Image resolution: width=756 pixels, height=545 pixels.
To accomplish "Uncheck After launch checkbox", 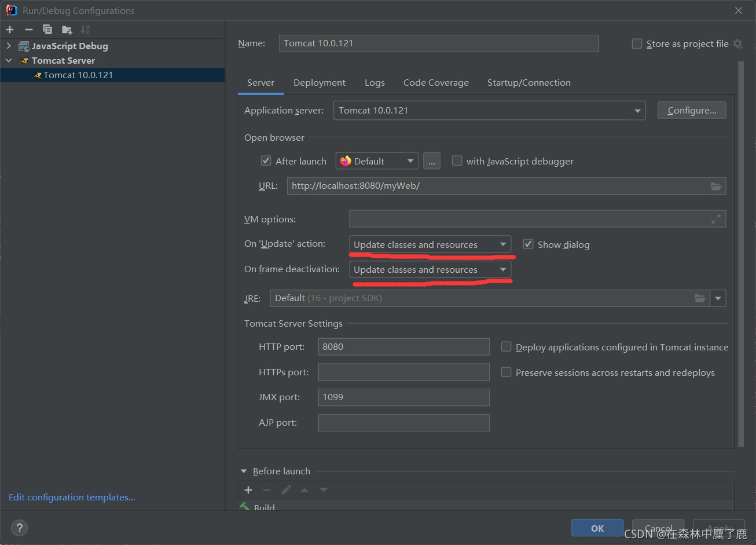I will tap(266, 161).
